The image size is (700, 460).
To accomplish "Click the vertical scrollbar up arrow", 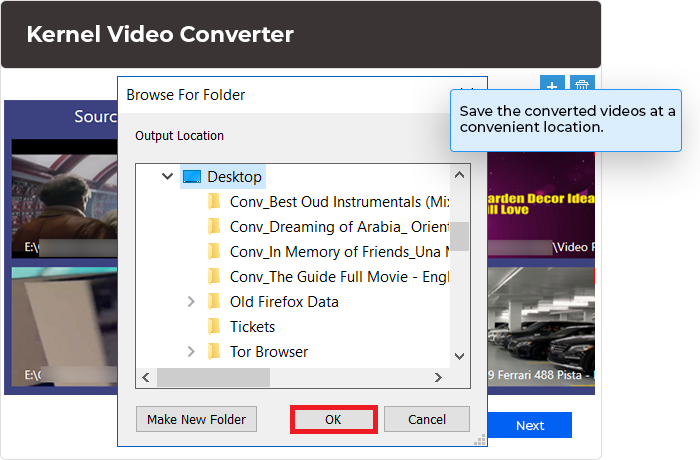I will [459, 175].
